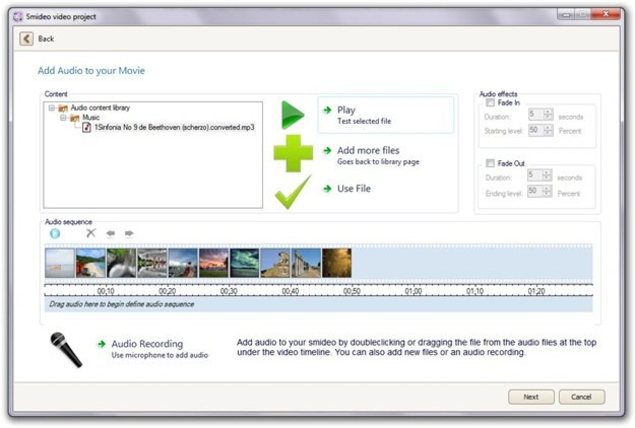Viewport: 635px width, 428px height.
Task: Click Audio Recording link text
Action: point(147,344)
